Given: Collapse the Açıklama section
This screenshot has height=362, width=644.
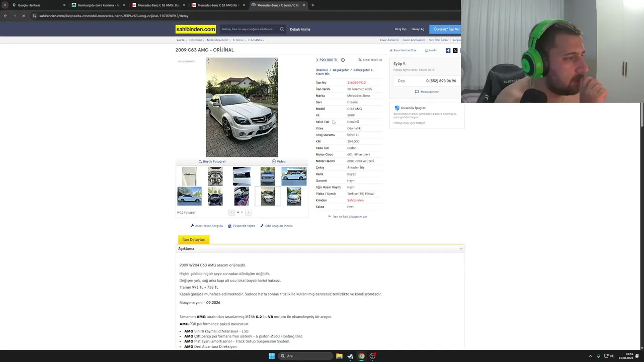Looking at the screenshot, I should [460, 249].
